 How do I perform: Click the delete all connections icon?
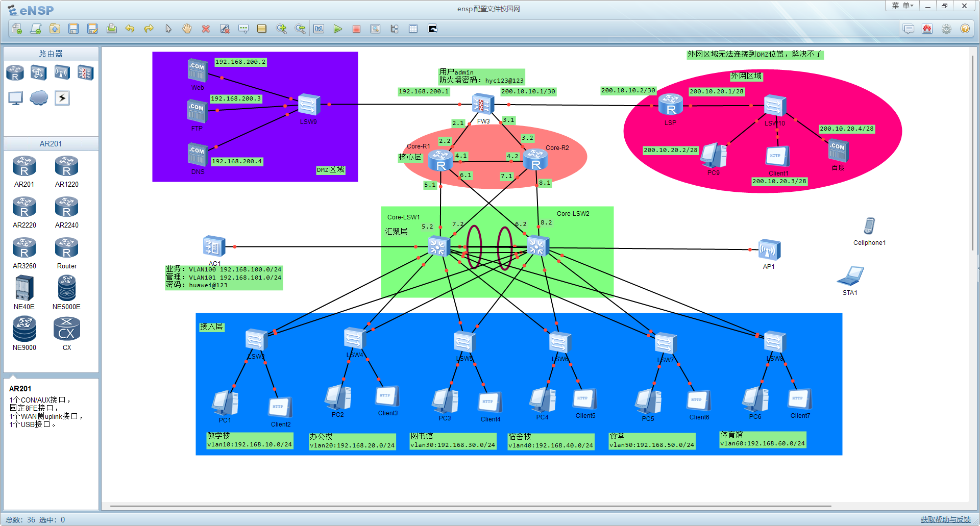coord(225,29)
